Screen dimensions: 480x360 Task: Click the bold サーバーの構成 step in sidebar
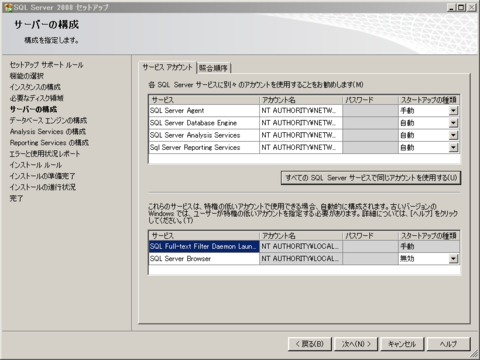[x=33, y=109]
